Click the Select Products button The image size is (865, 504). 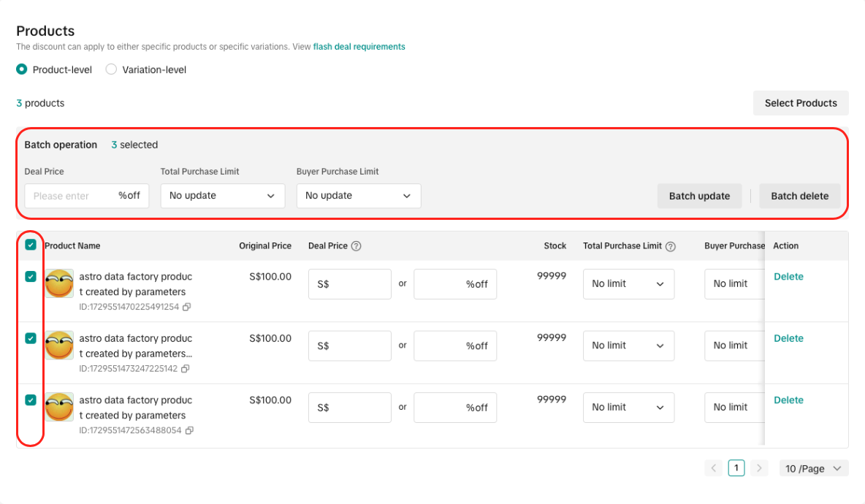coord(800,103)
